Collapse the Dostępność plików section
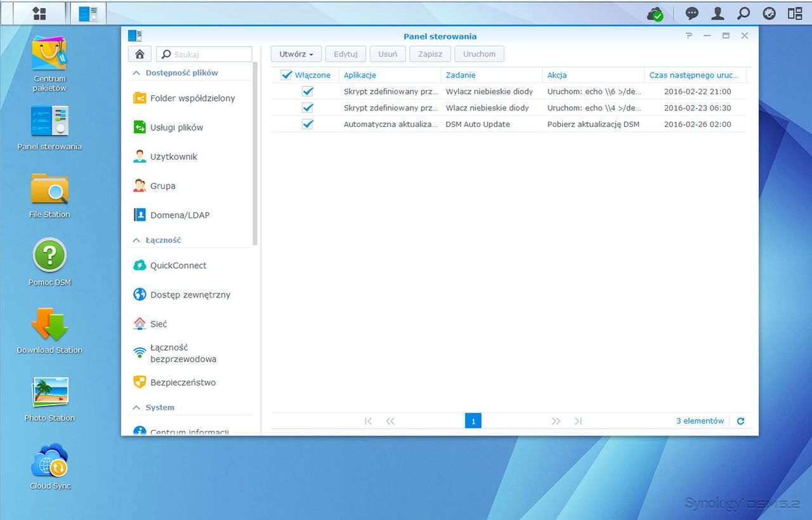Screen dimensions: 812x520 point(136,73)
